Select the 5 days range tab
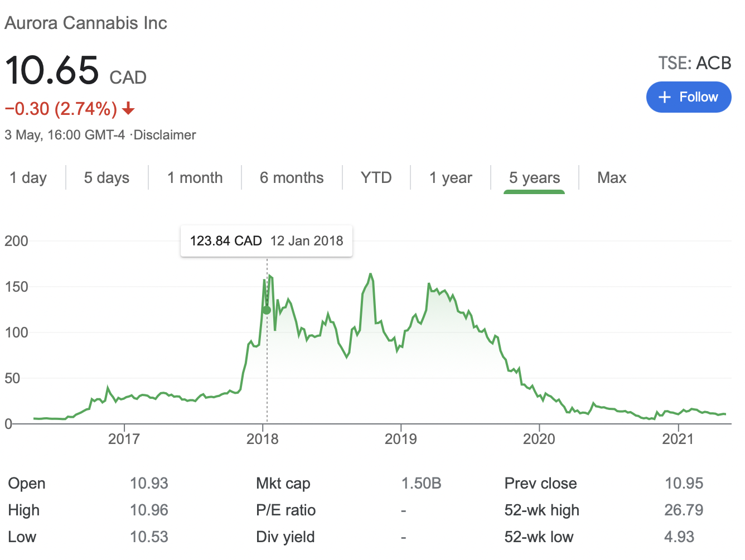This screenshot has height=560, width=745. (107, 177)
